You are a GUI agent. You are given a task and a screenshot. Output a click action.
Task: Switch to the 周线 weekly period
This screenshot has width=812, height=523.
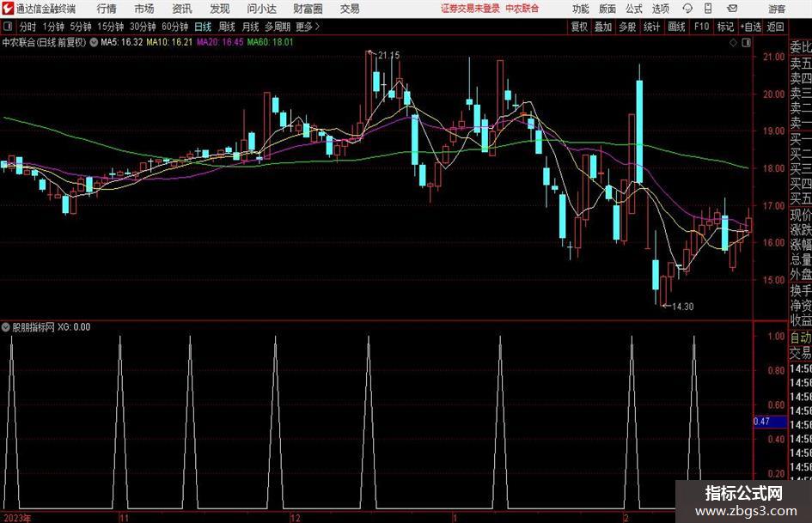pos(227,27)
